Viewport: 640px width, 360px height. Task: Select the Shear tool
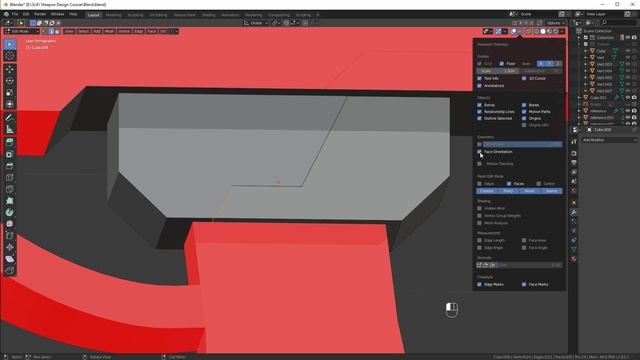(10, 259)
